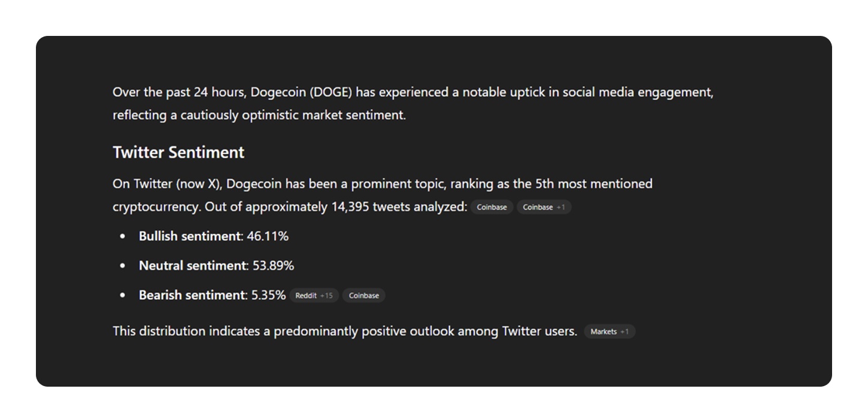Expand the "+1" counter on the Coinbase chip
Viewport: 868px width, 419px height.
click(560, 207)
